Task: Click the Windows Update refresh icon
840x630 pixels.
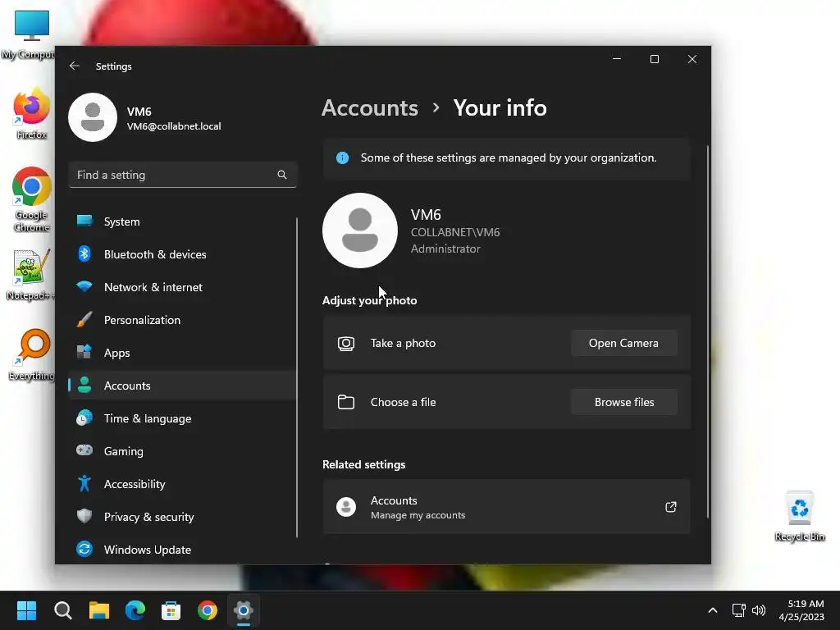Action: click(84, 549)
